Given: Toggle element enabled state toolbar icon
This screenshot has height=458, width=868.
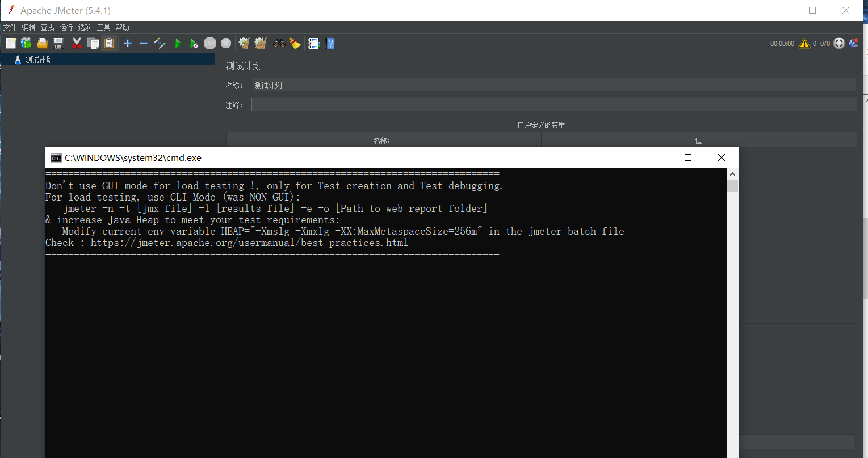Looking at the screenshot, I should pyautogui.click(x=160, y=43).
